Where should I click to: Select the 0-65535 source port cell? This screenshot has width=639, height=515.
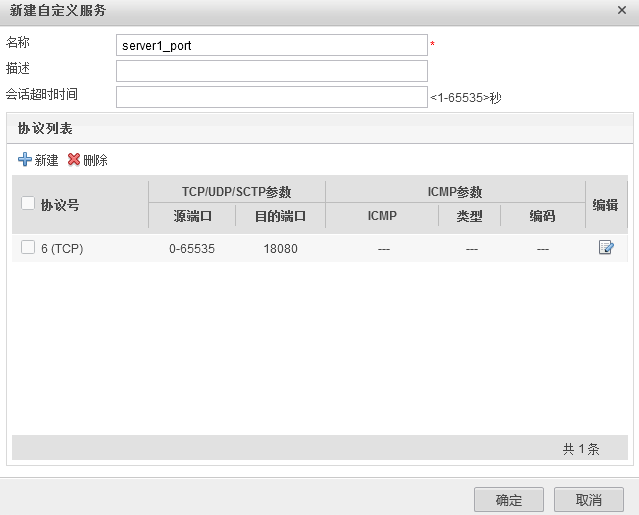click(192, 249)
